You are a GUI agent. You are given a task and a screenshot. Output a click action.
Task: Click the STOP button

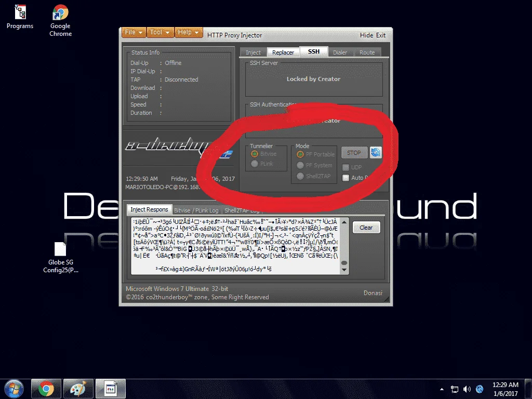point(354,153)
